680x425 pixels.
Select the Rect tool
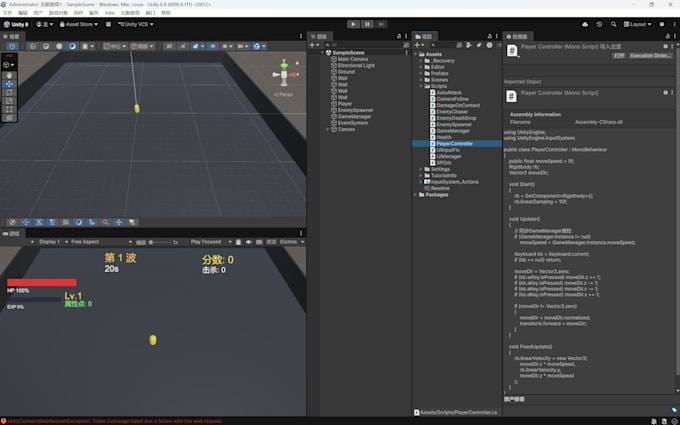coord(9,109)
